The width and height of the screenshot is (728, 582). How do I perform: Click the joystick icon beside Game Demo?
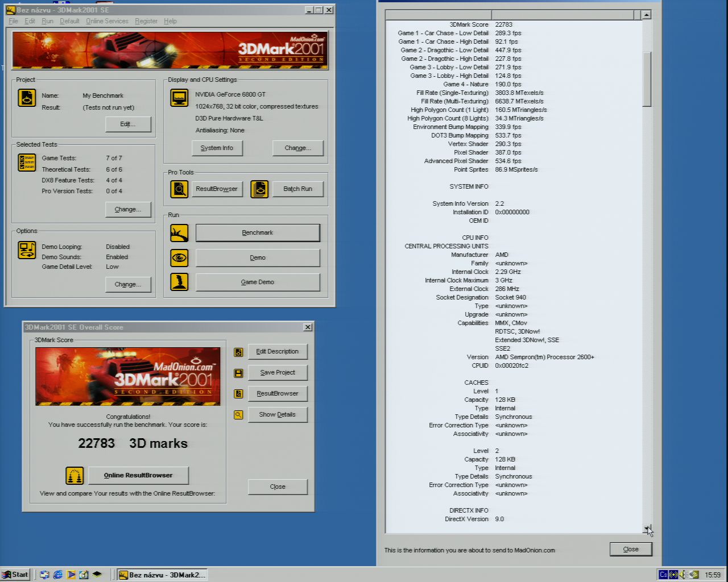tap(179, 282)
